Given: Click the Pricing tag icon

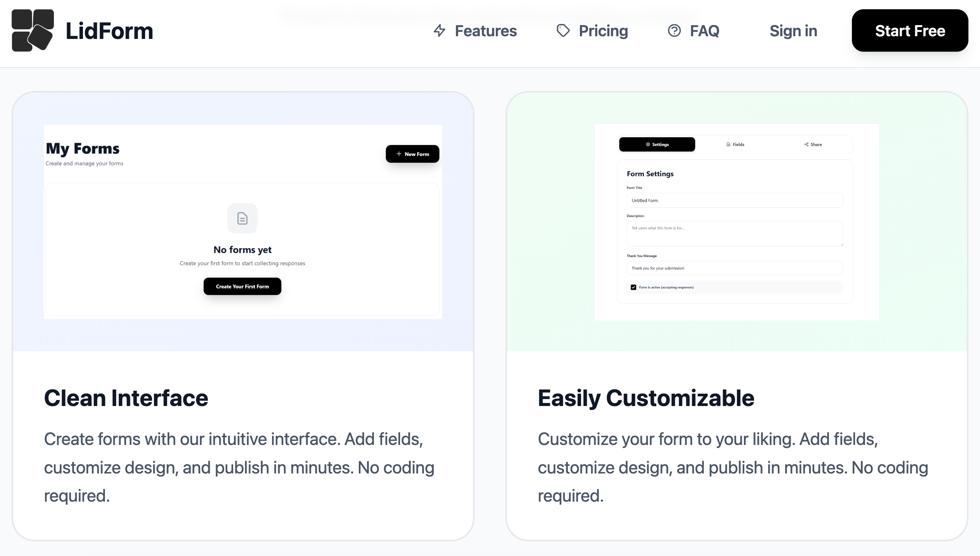Looking at the screenshot, I should tap(563, 31).
